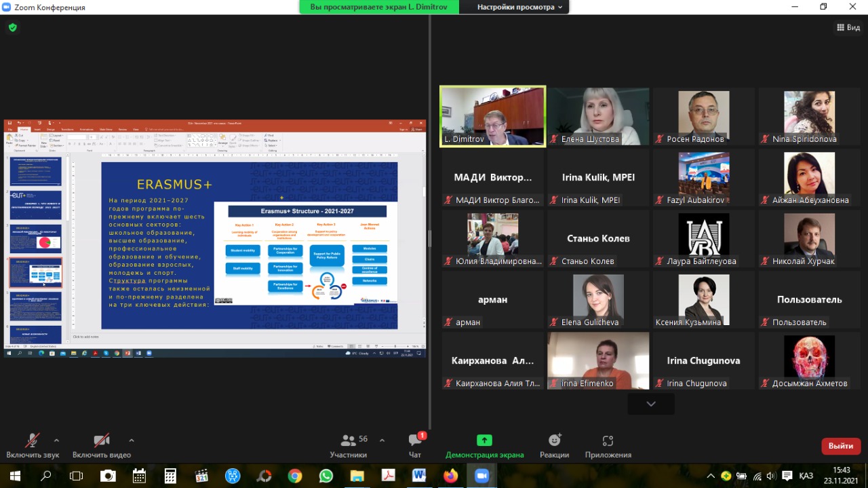The image size is (868, 488).
Task: Open the Чат panel with unread badge
Action: (x=415, y=446)
